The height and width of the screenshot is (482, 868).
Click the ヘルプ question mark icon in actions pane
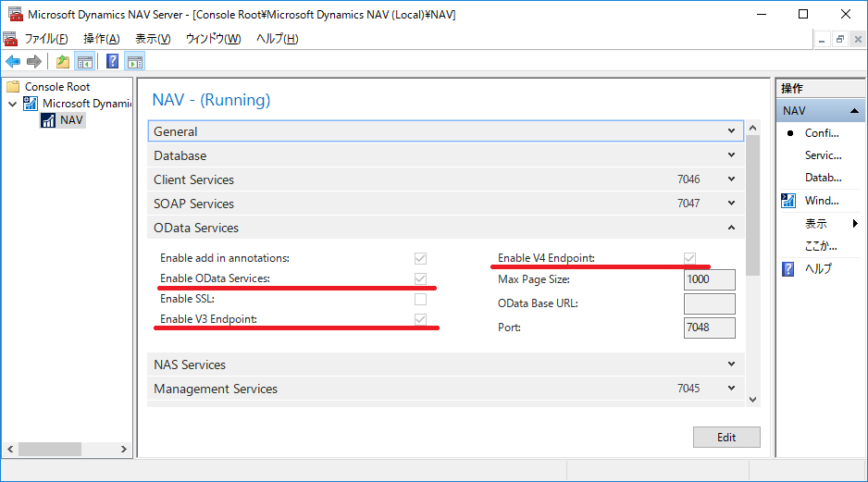(788, 269)
